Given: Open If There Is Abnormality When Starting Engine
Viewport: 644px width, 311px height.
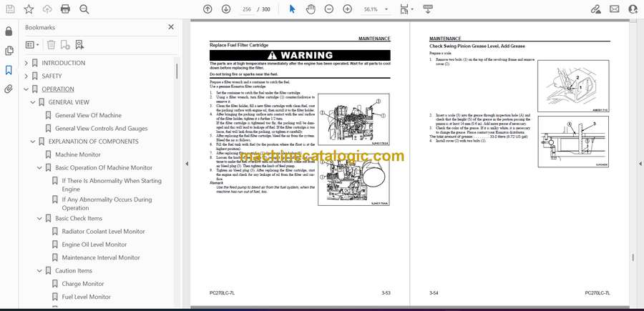Looking at the screenshot, I should click(112, 185).
